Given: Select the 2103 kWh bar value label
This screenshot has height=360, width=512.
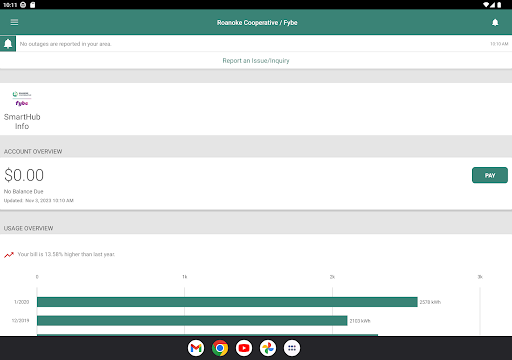Looking at the screenshot, I should [360, 321].
